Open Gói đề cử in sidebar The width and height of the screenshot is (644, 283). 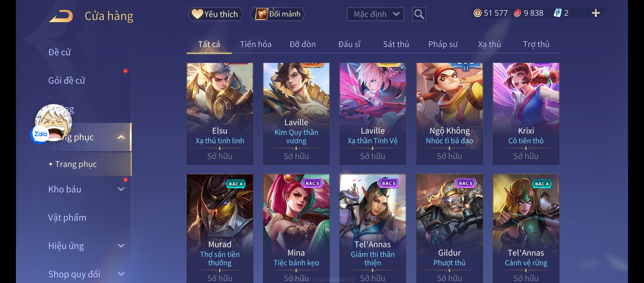coord(66,80)
